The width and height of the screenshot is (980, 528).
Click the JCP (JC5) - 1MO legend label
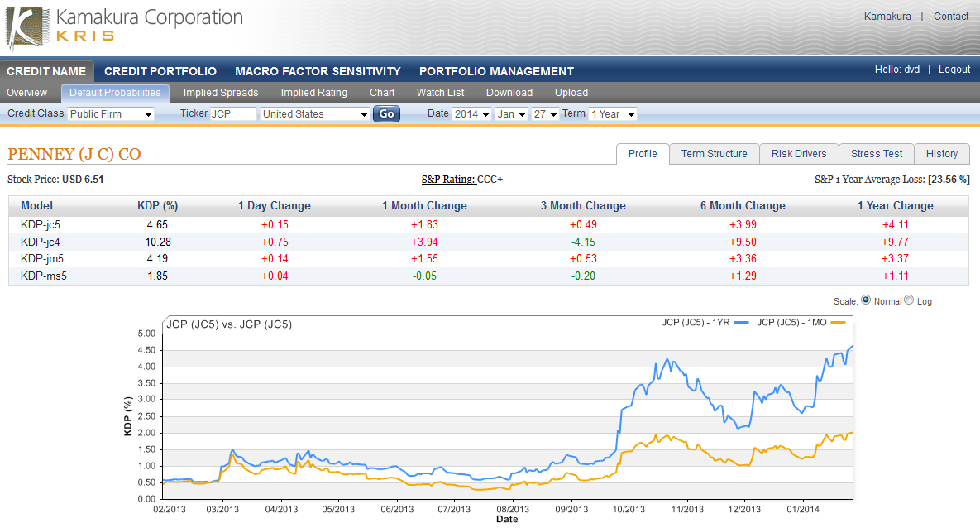click(x=792, y=322)
